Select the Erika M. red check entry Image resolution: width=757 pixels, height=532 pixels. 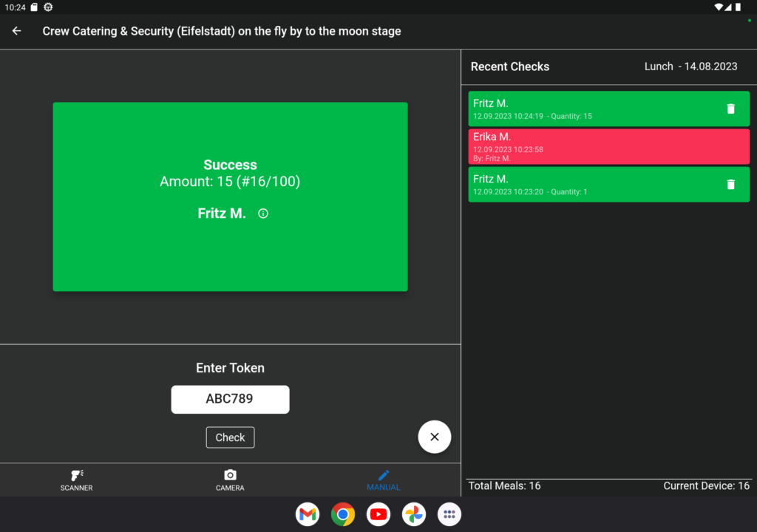(x=609, y=147)
